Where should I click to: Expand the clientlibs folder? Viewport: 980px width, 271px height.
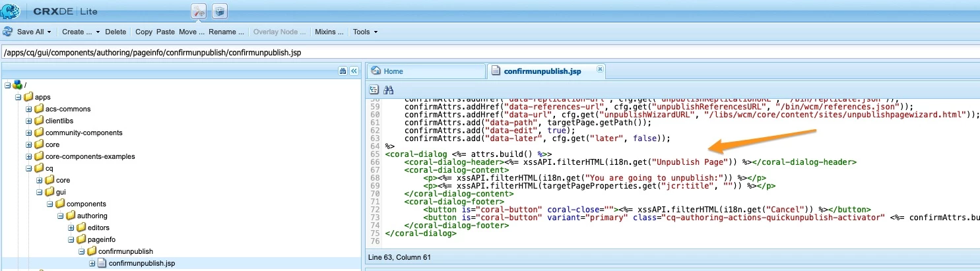29,121
